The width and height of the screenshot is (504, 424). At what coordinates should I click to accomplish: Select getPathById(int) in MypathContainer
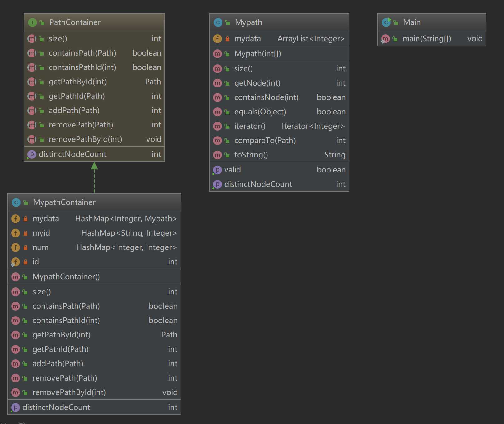[62, 335]
